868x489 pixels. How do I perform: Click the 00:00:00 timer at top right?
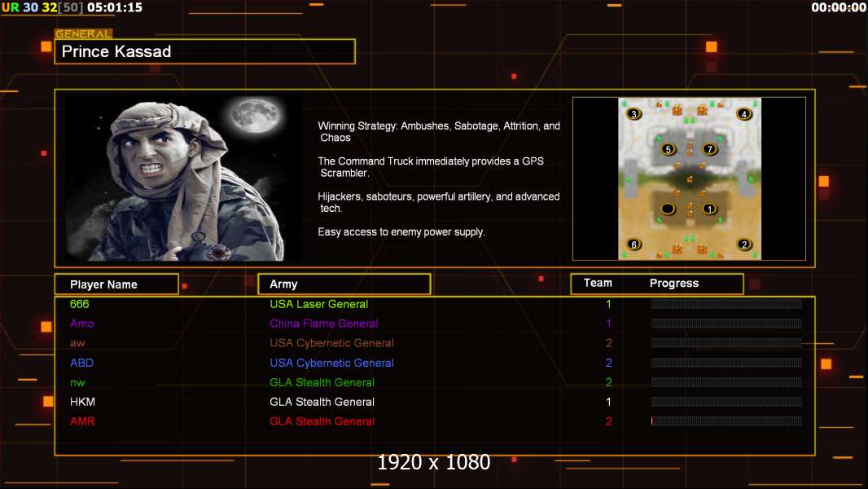[x=838, y=7]
